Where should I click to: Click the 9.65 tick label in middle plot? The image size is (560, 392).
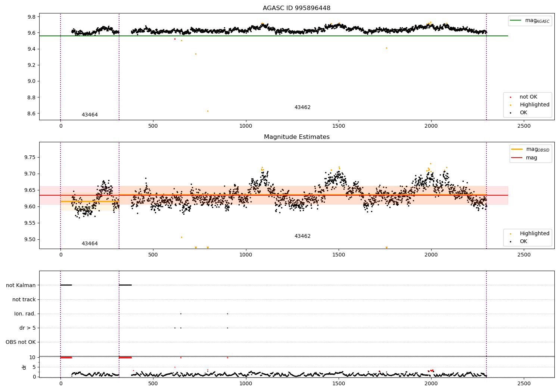[x=30, y=190]
